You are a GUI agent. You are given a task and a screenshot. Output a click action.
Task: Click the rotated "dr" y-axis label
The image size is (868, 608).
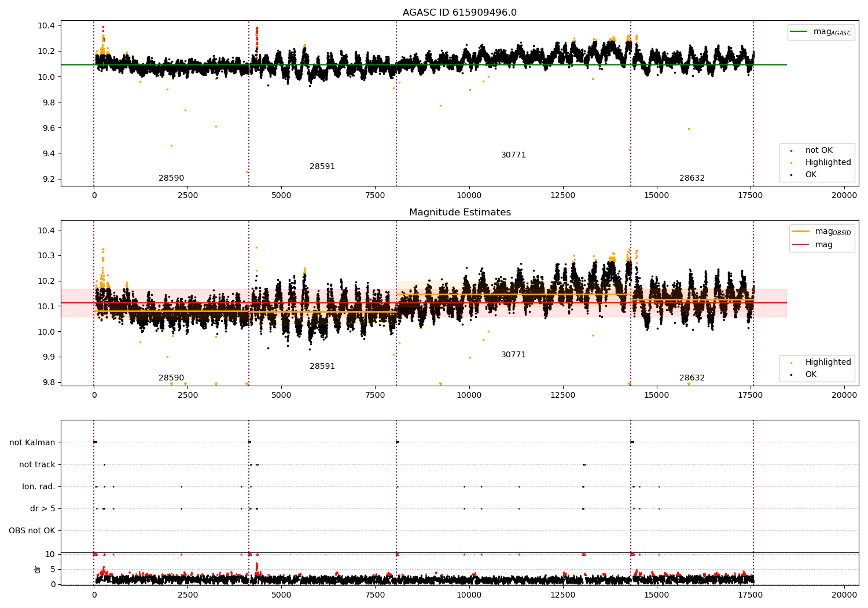(x=38, y=569)
